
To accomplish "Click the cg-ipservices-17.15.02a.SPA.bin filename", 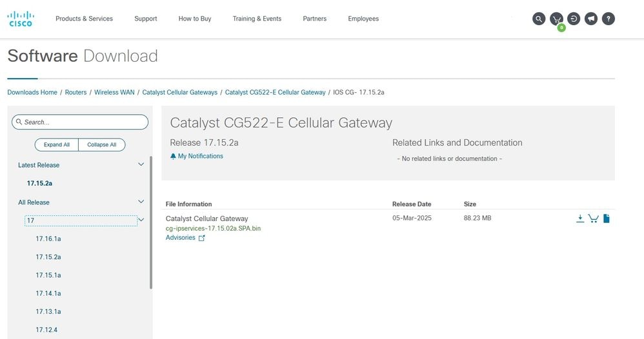I will coord(213,228).
